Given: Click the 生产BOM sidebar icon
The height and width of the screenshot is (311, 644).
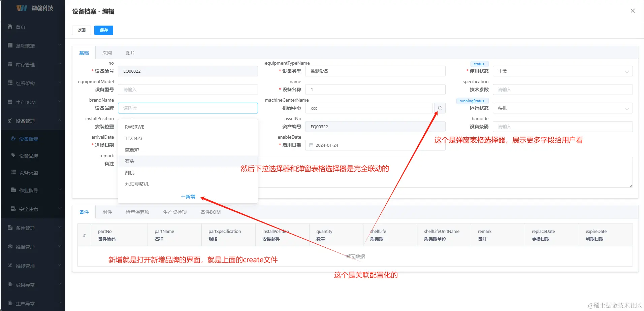Looking at the screenshot, I should [10, 102].
